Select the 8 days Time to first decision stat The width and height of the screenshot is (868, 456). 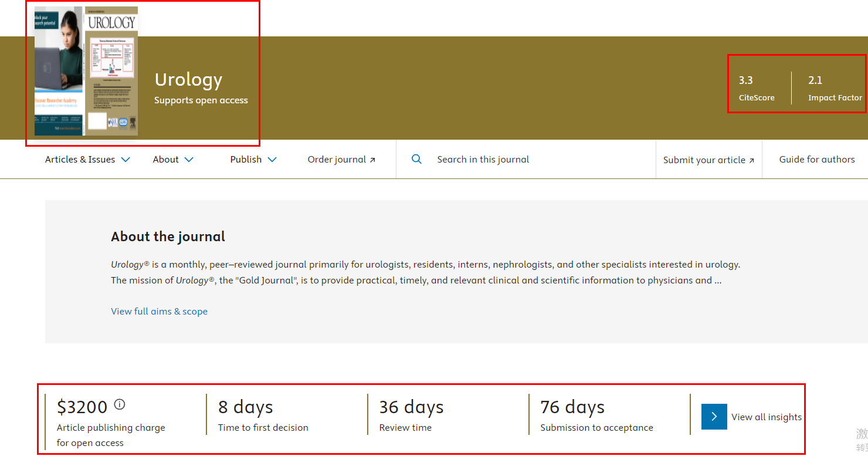(263, 415)
